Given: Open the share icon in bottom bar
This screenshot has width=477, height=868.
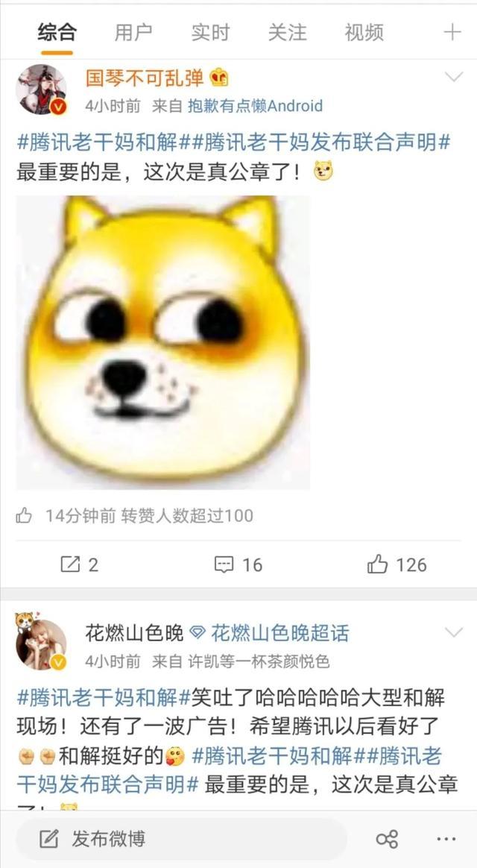Looking at the screenshot, I should click(x=387, y=839).
